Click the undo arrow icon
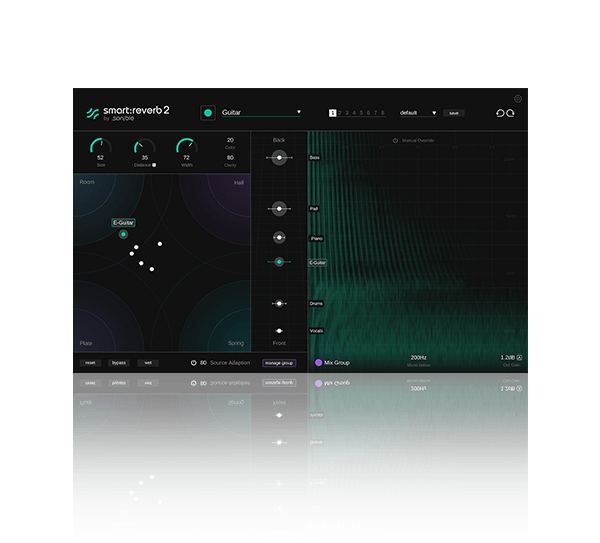 500,113
